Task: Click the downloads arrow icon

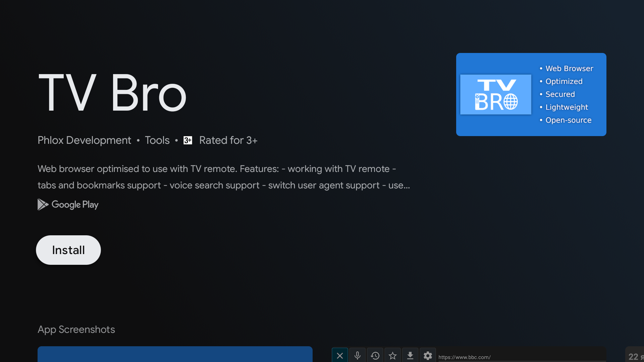Action: pyautogui.click(x=410, y=356)
